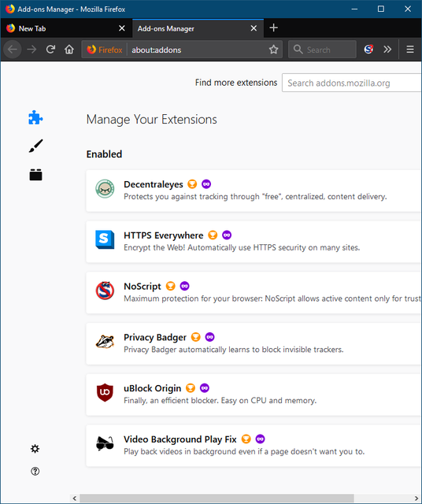Open NoScript extension details
This screenshot has height=504, width=422.
click(x=254, y=293)
